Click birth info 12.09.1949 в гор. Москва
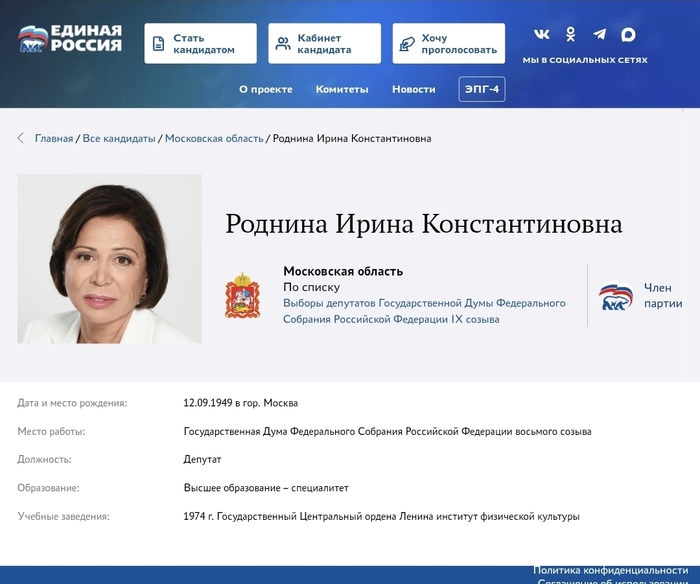This screenshot has height=584, width=700. point(240,403)
